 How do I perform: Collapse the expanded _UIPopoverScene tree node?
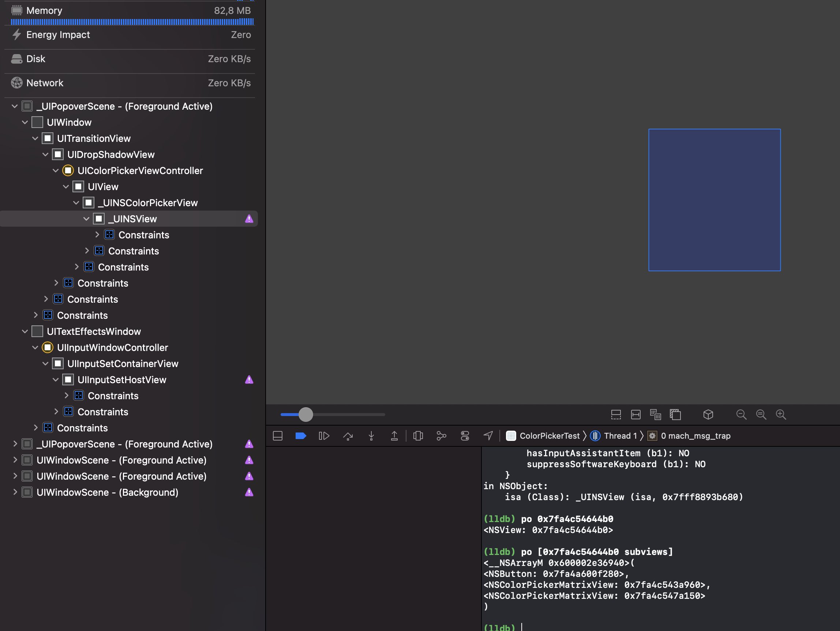(x=15, y=106)
